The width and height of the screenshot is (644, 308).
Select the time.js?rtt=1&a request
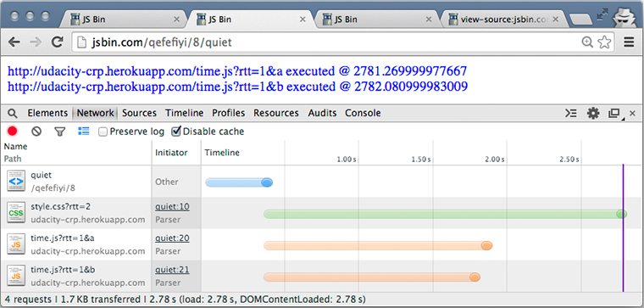[322, 244]
